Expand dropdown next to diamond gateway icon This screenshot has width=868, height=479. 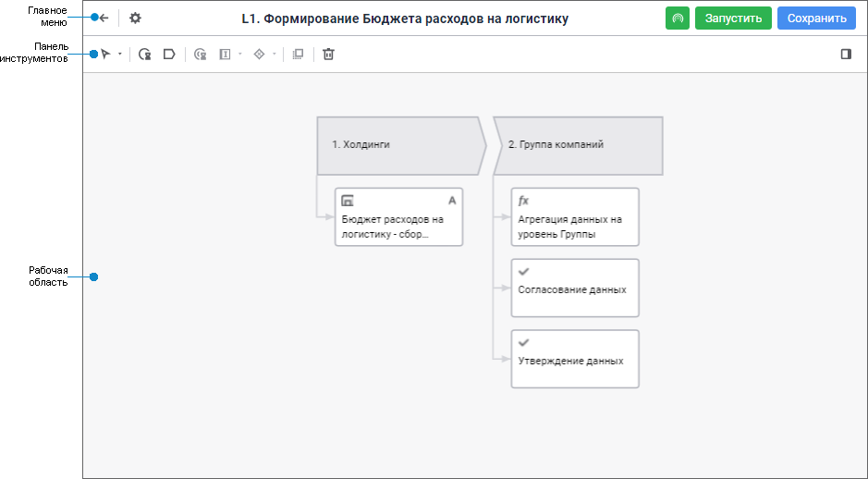(x=274, y=55)
